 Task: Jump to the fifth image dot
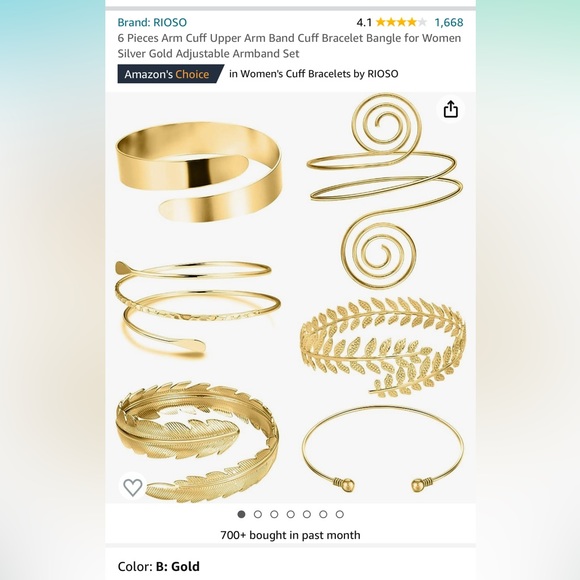coord(307,514)
